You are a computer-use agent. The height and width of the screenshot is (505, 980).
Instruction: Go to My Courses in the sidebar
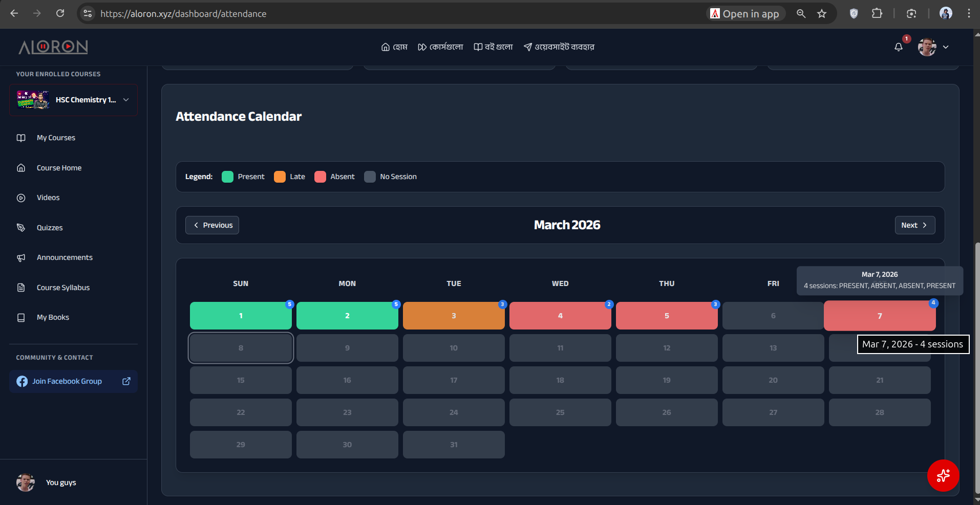point(56,138)
